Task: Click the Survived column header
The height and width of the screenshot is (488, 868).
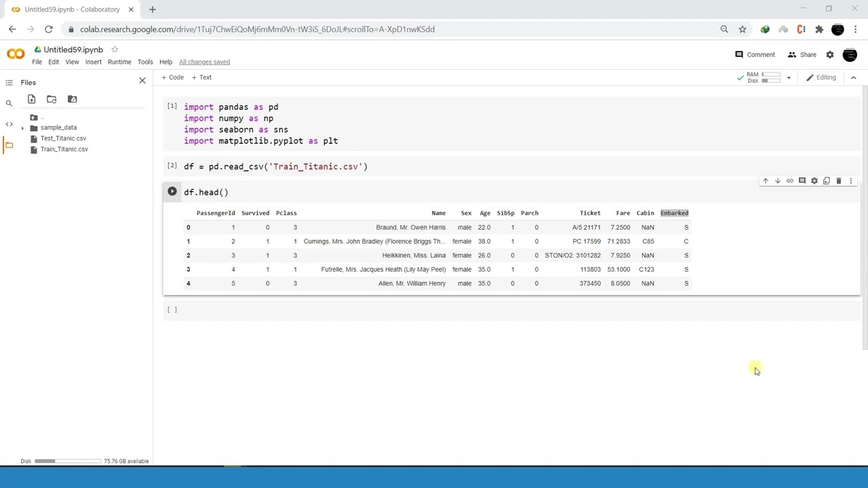Action: [x=255, y=213]
